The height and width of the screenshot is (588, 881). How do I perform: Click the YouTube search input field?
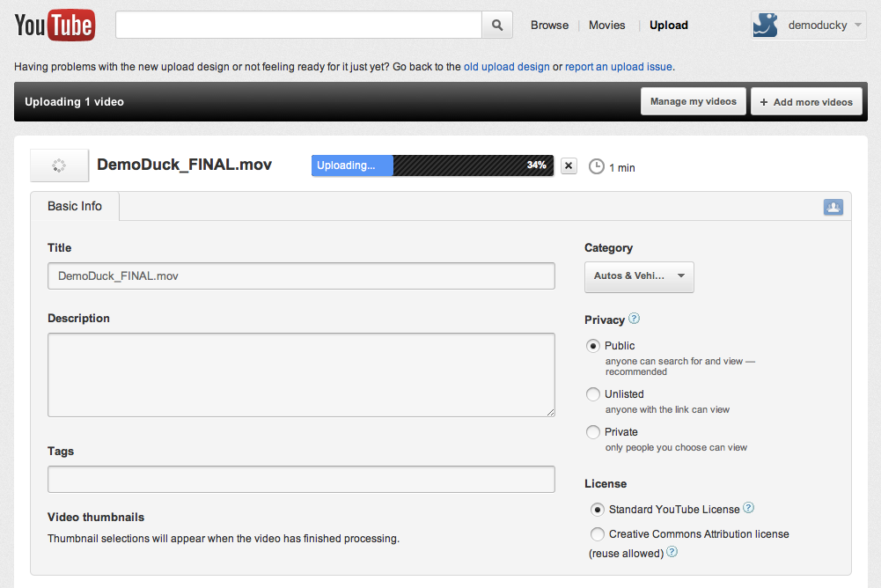click(x=299, y=25)
